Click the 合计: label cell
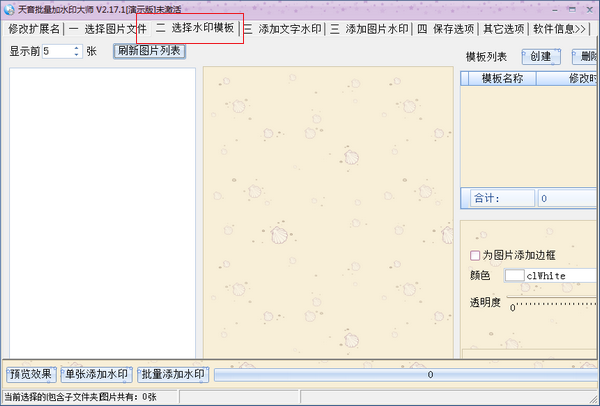600x406 pixels. (502, 198)
